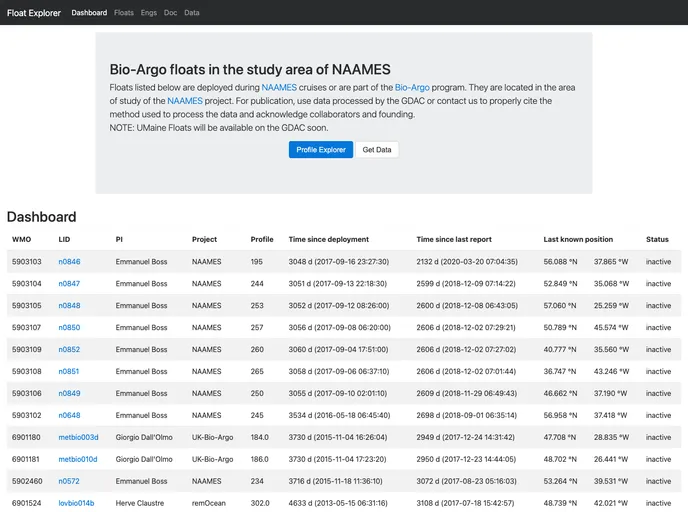Viewport: 688px width, 512px height.
Task: Open float n0846 link
Action: (x=69, y=261)
